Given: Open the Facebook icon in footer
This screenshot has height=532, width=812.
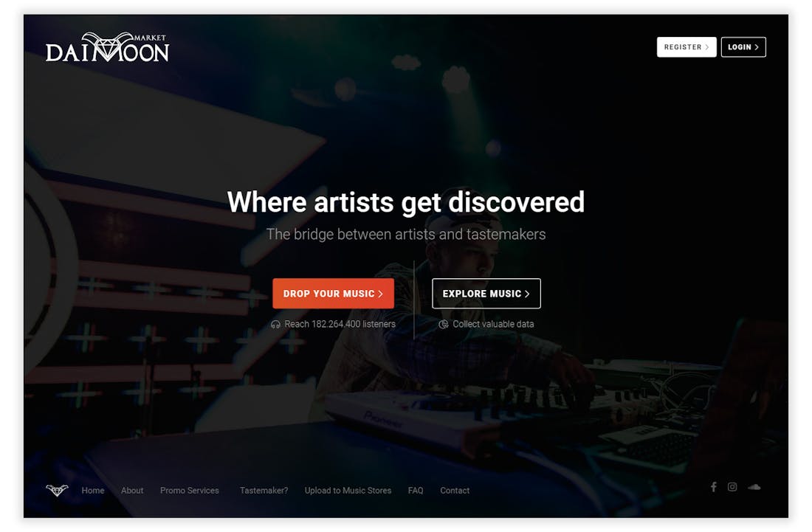Looking at the screenshot, I should 714,487.
